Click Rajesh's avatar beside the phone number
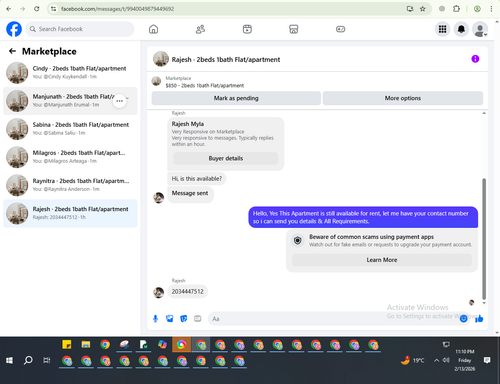Image resolution: width=500 pixels, height=384 pixels. [x=159, y=292]
